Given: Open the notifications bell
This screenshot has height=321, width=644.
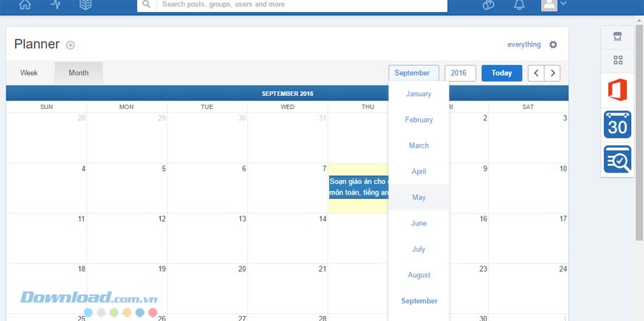Looking at the screenshot, I should coord(519,5).
